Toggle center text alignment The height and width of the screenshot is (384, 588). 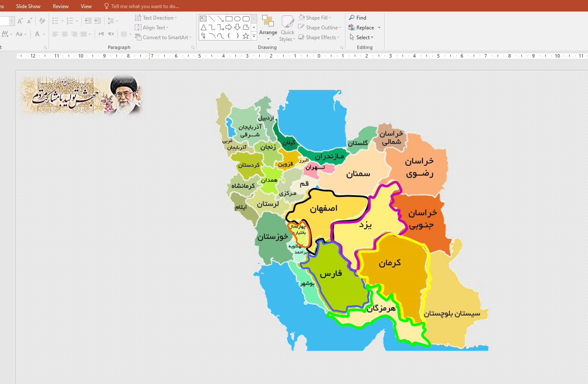click(65, 34)
